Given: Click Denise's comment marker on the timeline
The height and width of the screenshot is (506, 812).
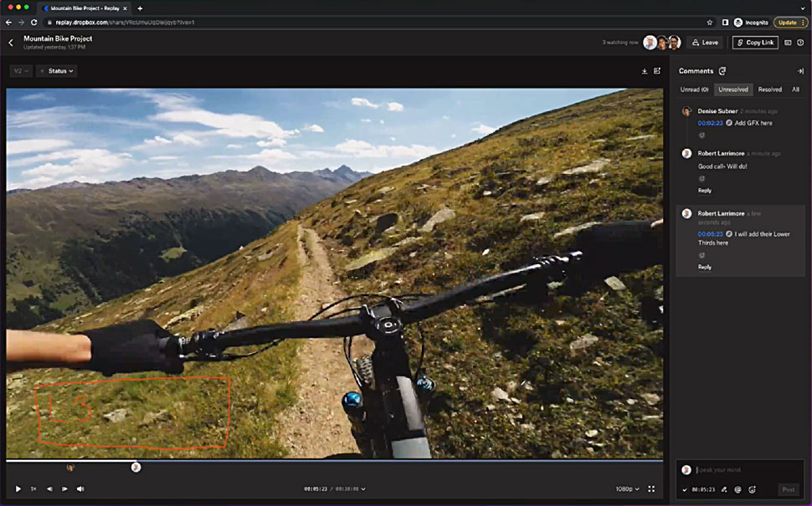Looking at the screenshot, I should (x=70, y=468).
